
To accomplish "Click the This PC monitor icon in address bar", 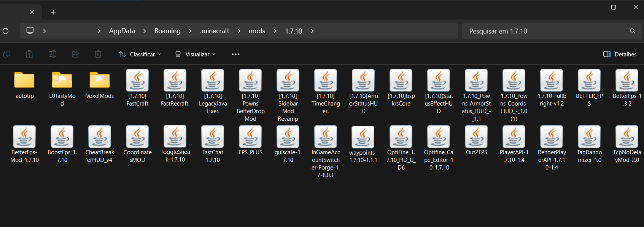I will click(30, 30).
